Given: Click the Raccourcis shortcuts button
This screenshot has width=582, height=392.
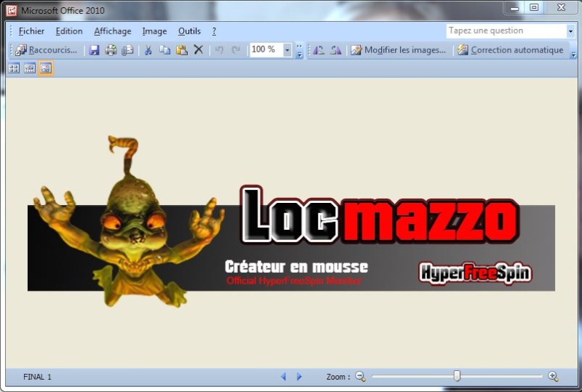Looking at the screenshot, I should click(47, 49).
